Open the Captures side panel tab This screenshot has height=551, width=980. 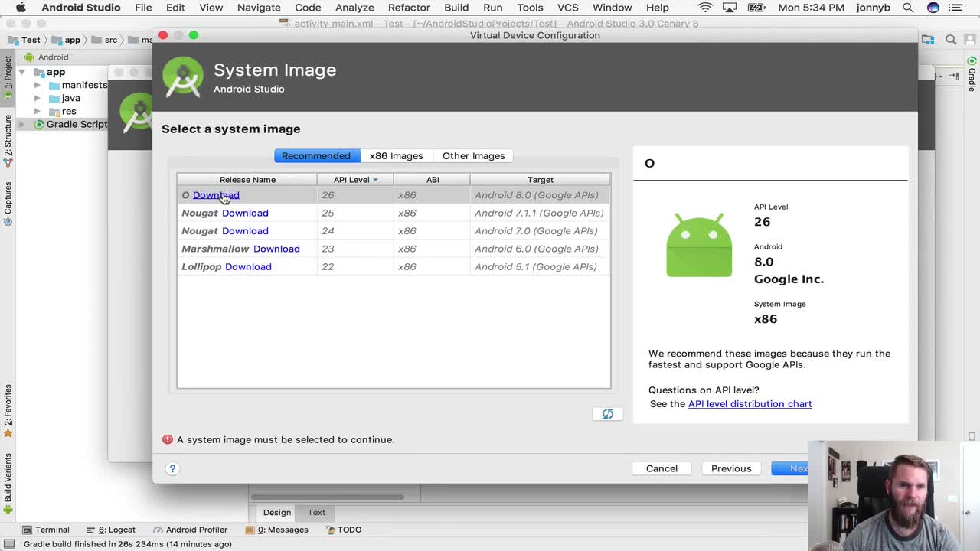(8, 204)
